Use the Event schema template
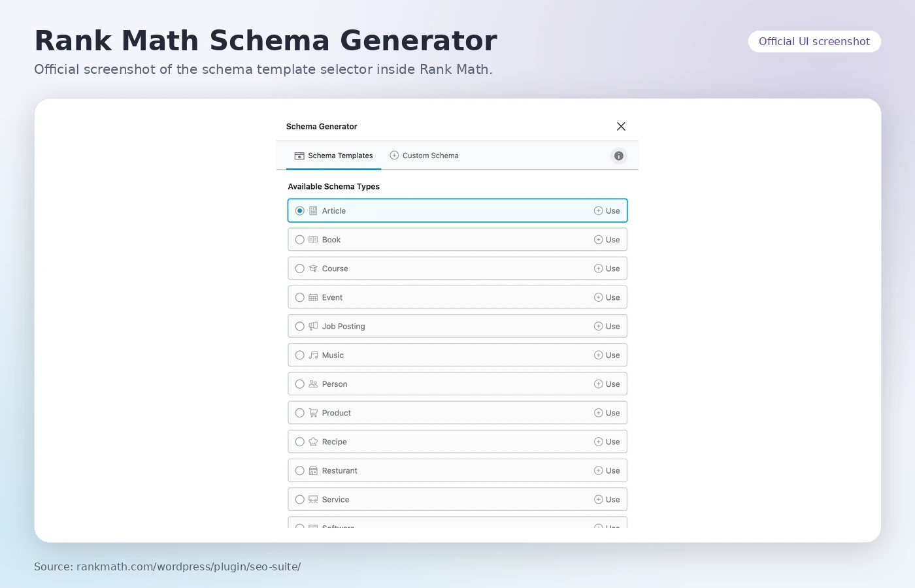Screen dimensions: 915x588 coord(607,297)
